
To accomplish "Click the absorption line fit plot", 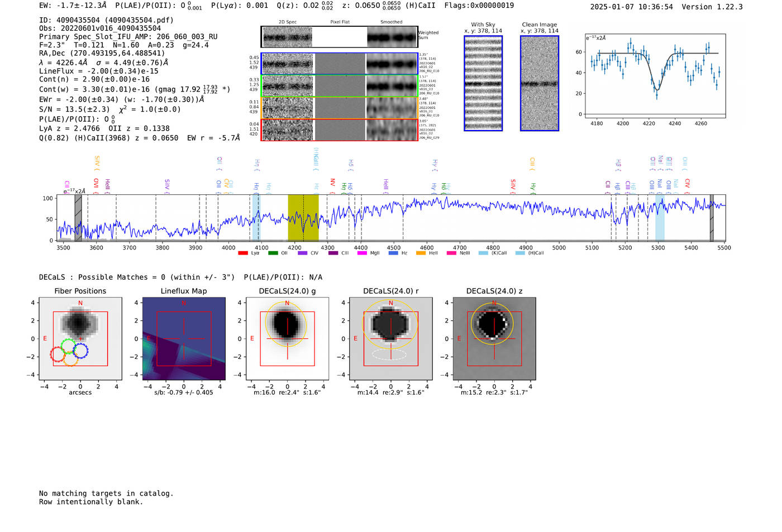I will click(x=655, y=76).
